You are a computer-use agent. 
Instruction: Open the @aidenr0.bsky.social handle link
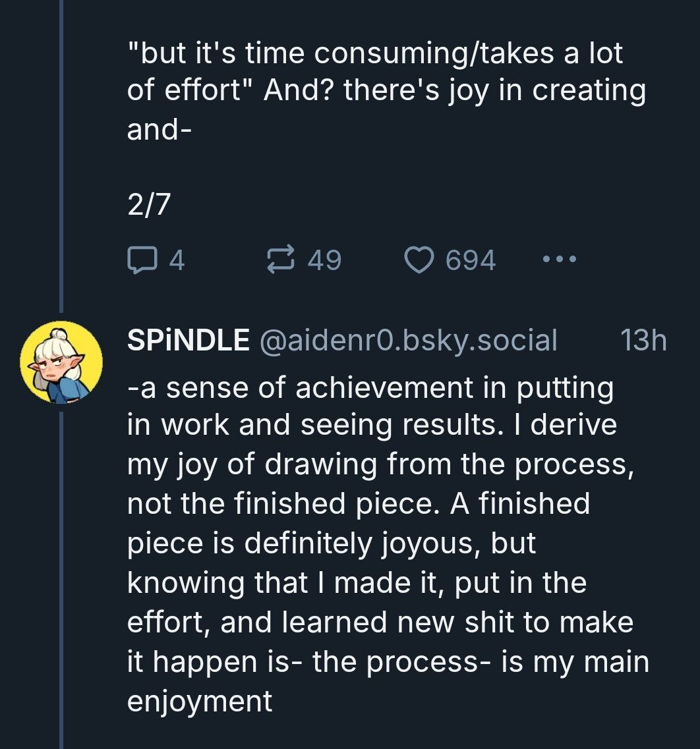tap(409, 341)
